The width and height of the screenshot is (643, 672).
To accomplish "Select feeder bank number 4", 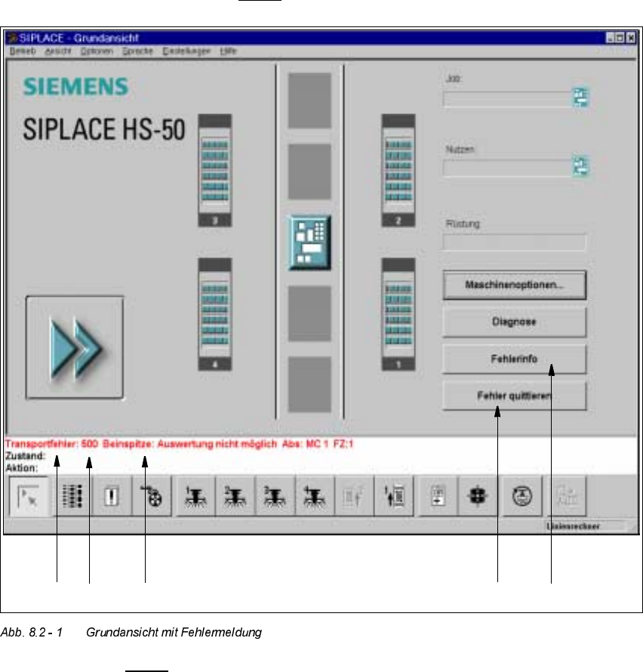I will [x=215, y=314].
